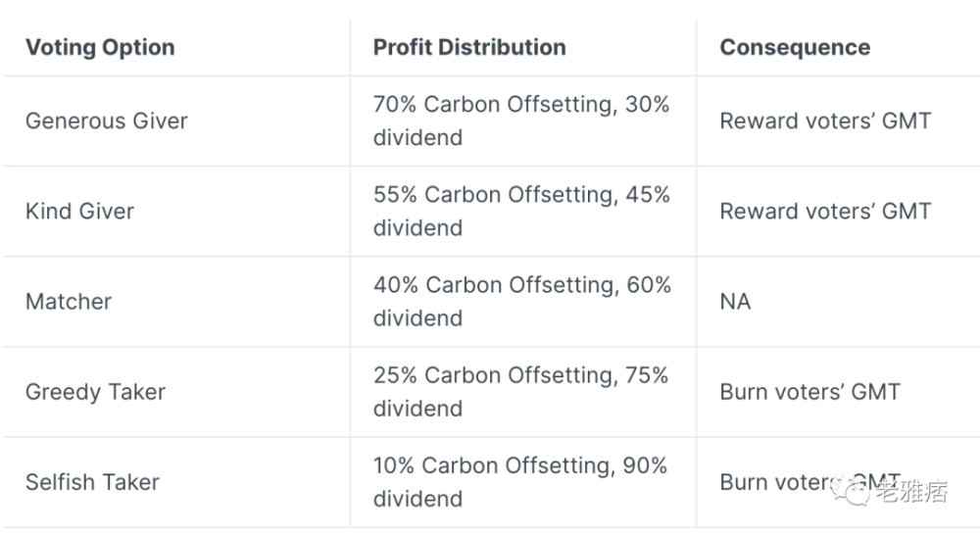Click the WeChat watermark logo icon
Viewport: 980px width, 535px height.
(x=850, y=490)
